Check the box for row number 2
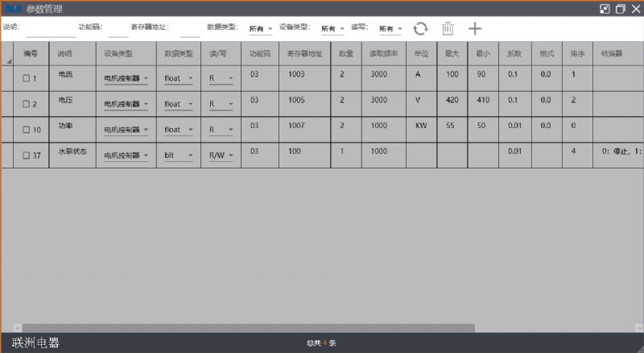 (x=26, y=104)
